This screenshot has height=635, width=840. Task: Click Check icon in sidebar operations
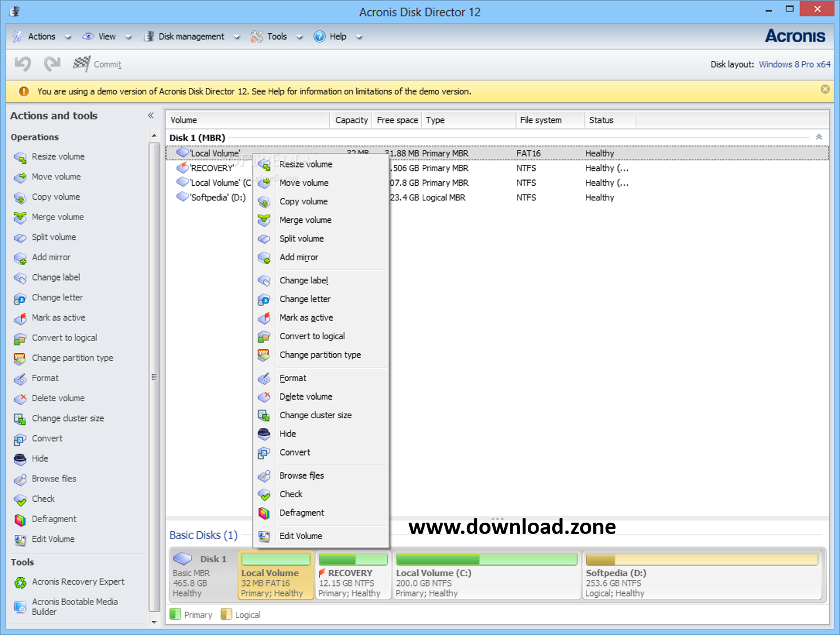pos(20,500)
